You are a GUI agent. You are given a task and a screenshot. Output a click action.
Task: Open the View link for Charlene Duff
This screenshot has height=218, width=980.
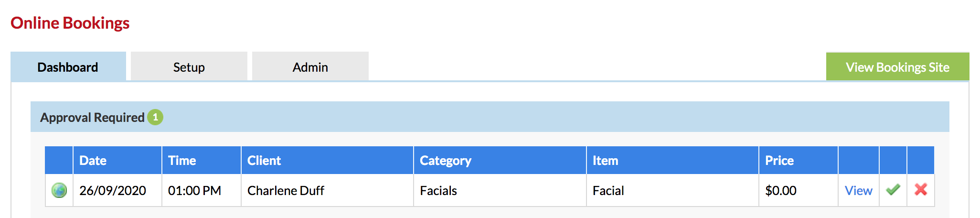coord(858,191)
